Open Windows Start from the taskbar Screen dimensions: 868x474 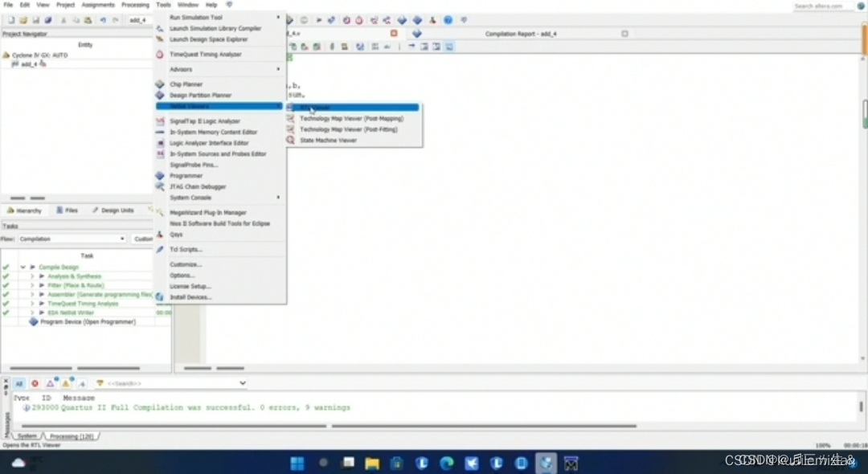click(x=297, y=463)
